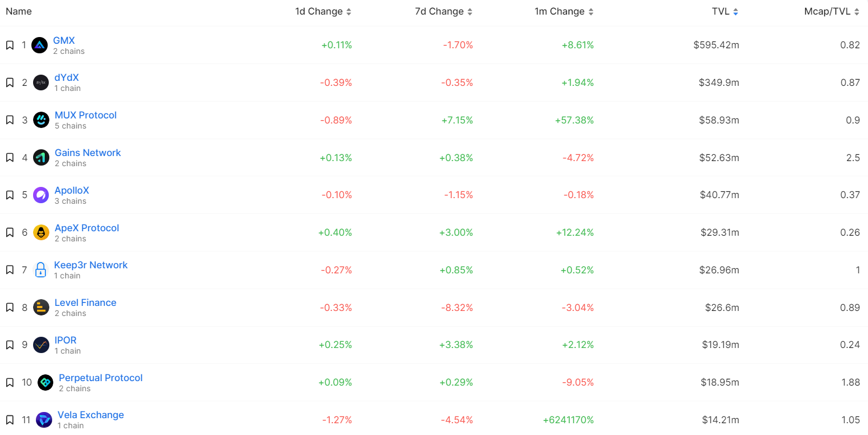Sort by the 1m Change header
The image size is (868, 435).
coord(564,11)
